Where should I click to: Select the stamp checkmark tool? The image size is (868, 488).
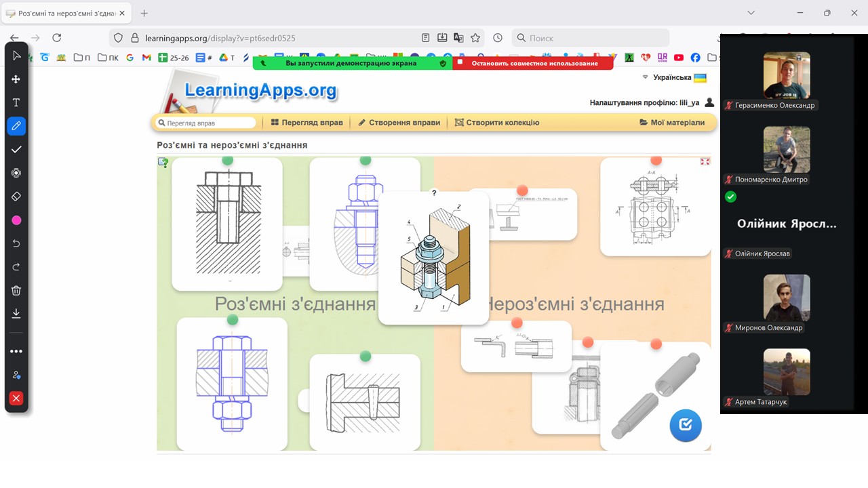click(x=16, y=149)
